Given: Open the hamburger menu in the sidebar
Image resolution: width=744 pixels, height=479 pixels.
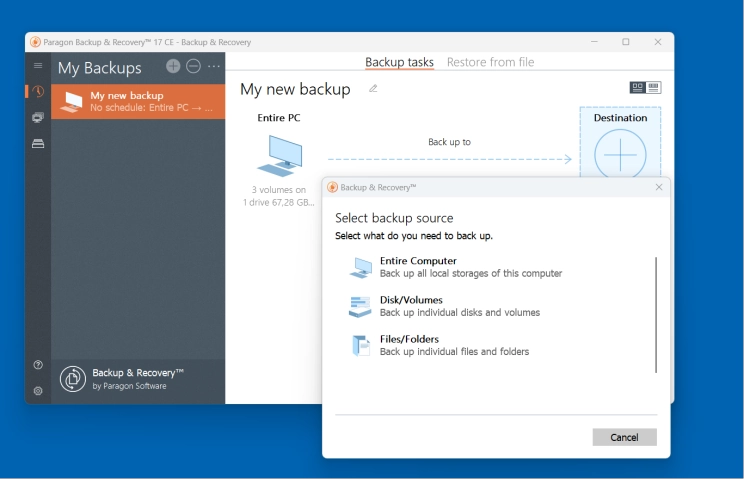Looking at the screenshot, I should [x=38, y=65].
